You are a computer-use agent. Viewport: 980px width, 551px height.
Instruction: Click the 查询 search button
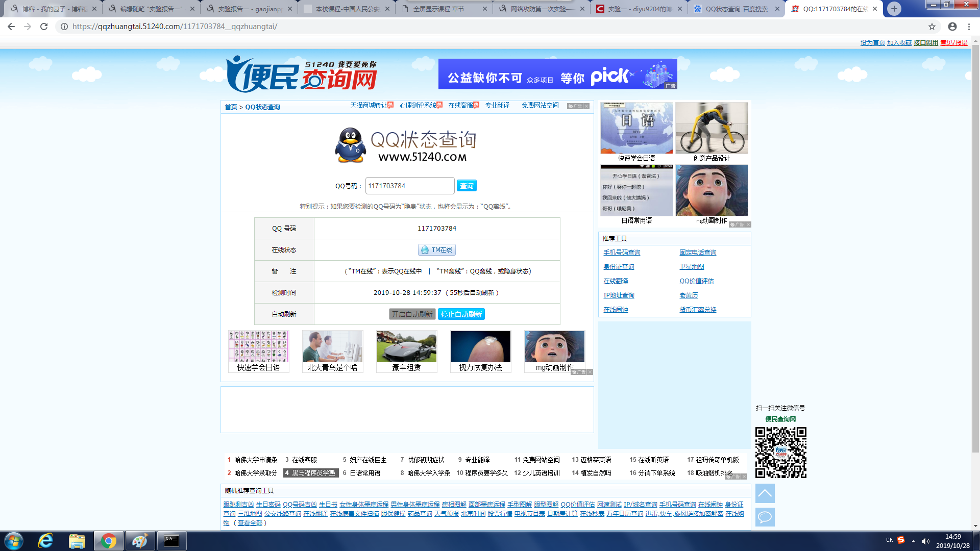[467, 186]
